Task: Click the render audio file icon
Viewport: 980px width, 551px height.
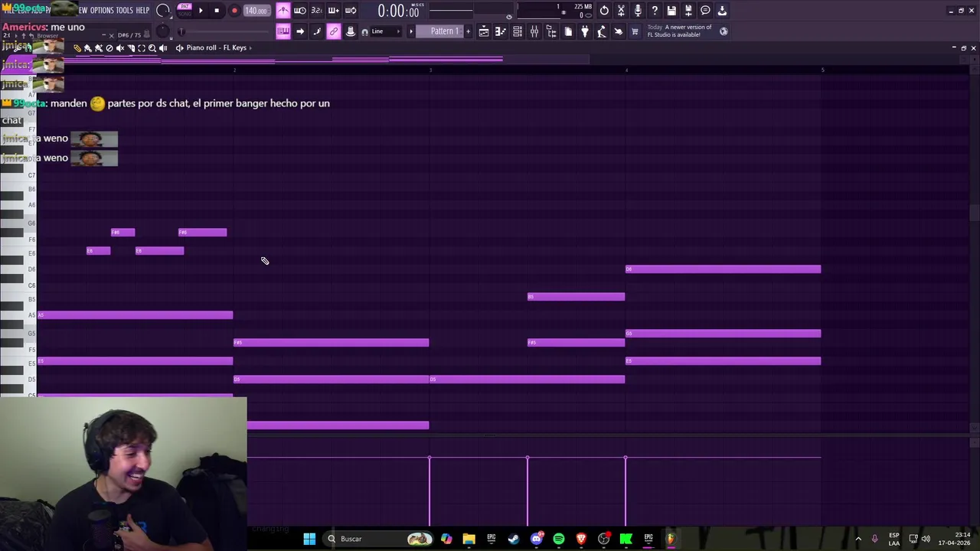Action: click(688, 11)
